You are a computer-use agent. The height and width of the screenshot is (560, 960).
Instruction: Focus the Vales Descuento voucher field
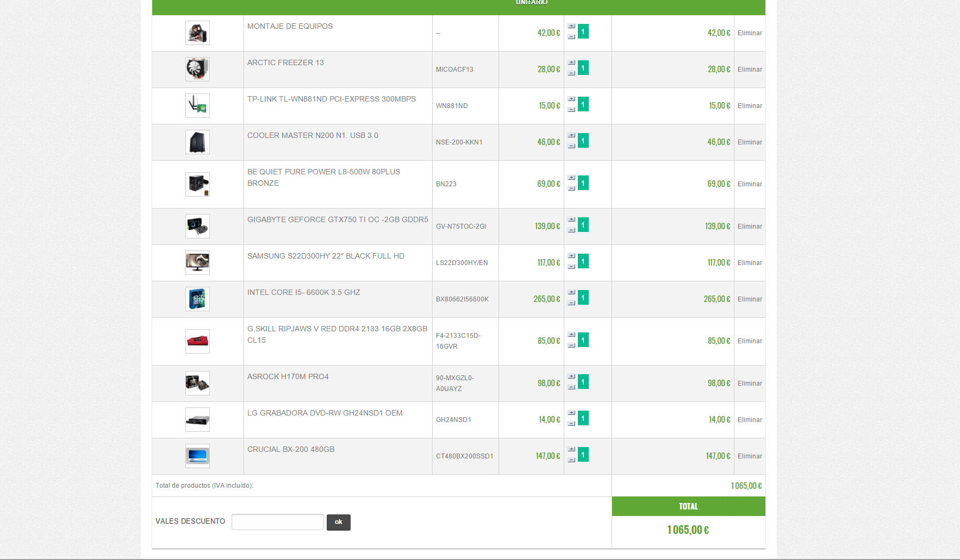tap(278, 522)
